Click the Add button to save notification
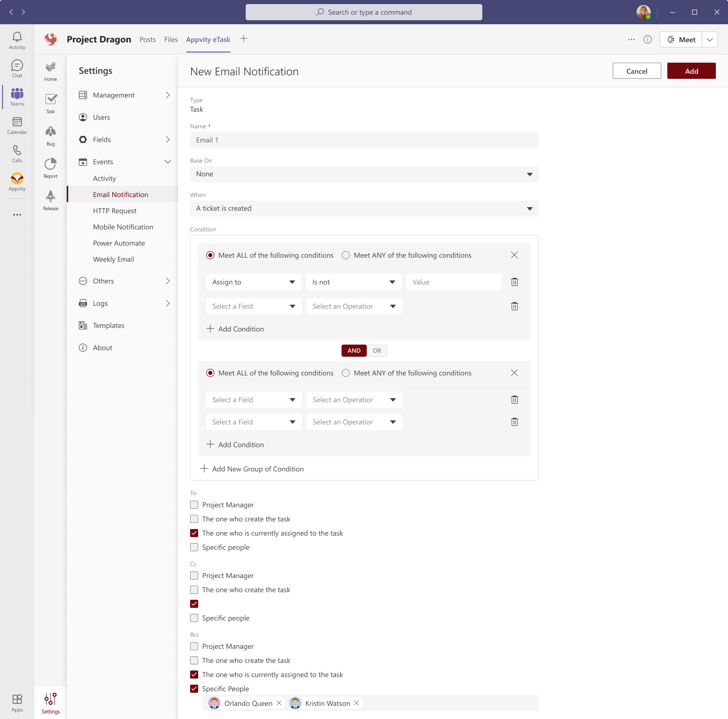728x719 pixels. coord(691,71)
